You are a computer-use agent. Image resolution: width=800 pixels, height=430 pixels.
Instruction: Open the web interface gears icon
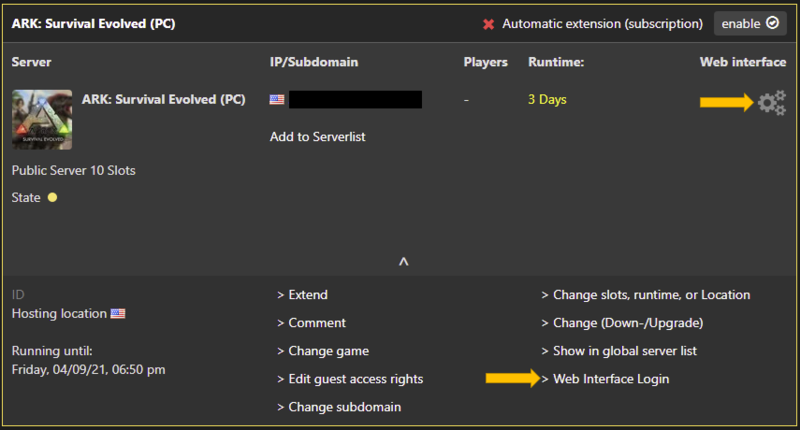pyautogui.click(x=771, y=102)
